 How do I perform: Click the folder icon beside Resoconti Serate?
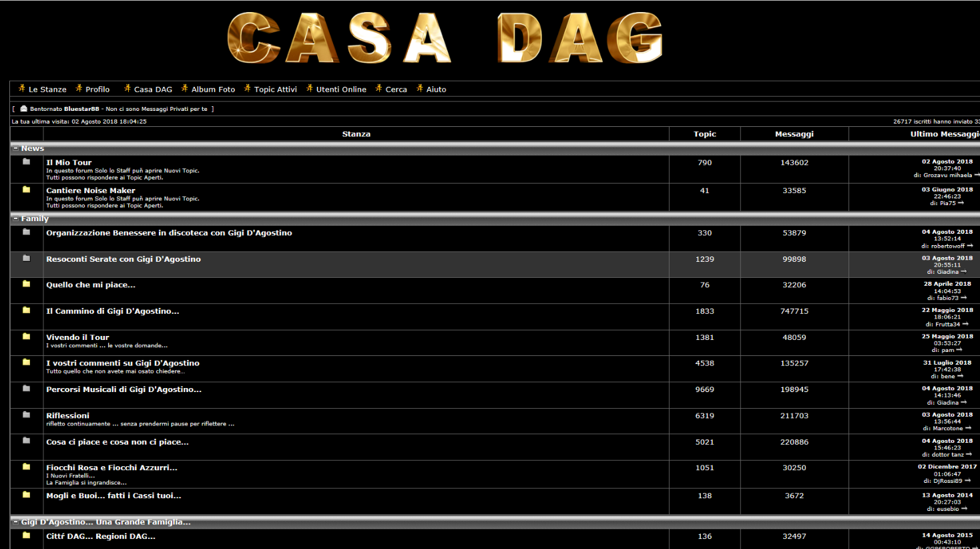click(x=27, y=258)
